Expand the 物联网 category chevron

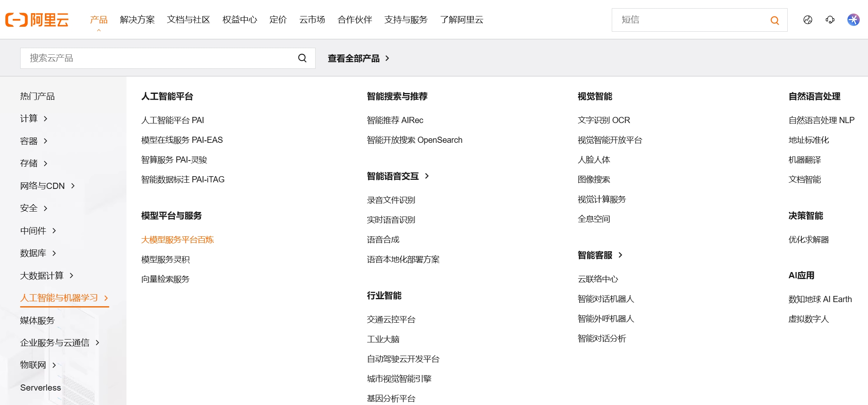coord(54,365)
